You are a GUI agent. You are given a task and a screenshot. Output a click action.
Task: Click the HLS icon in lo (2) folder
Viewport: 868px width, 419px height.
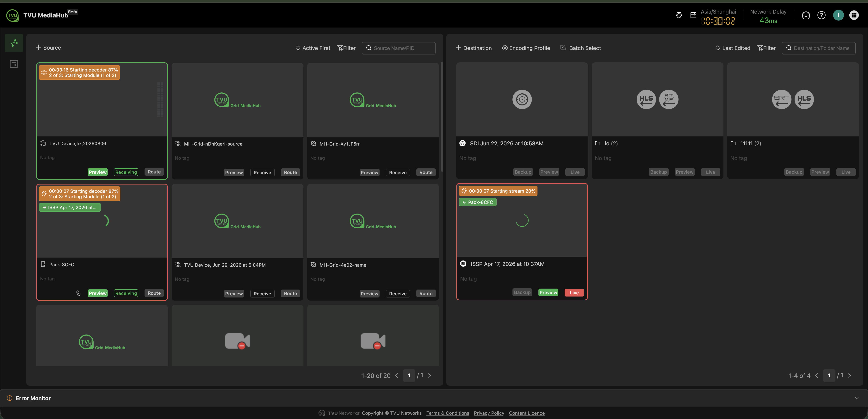pos(646,99)
